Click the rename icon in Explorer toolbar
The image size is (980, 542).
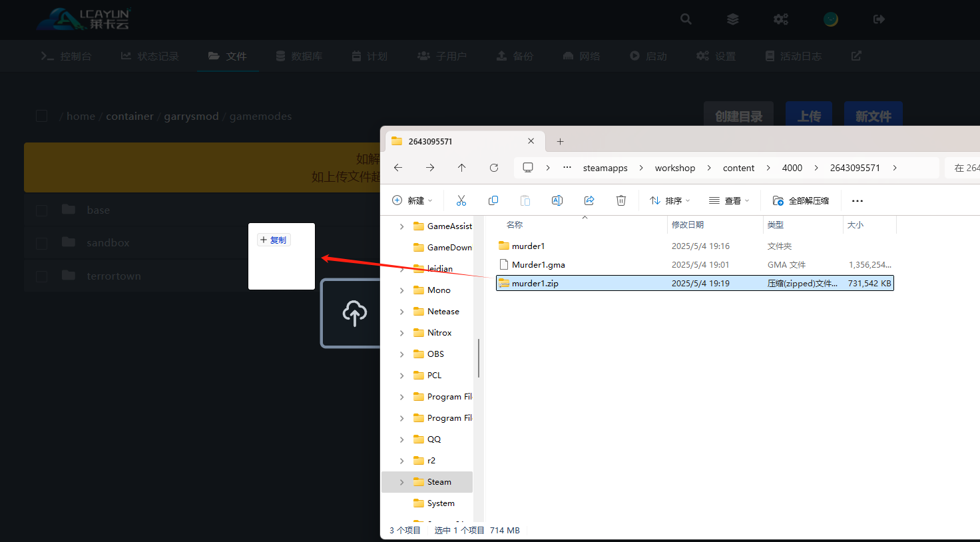pos(557,200)
